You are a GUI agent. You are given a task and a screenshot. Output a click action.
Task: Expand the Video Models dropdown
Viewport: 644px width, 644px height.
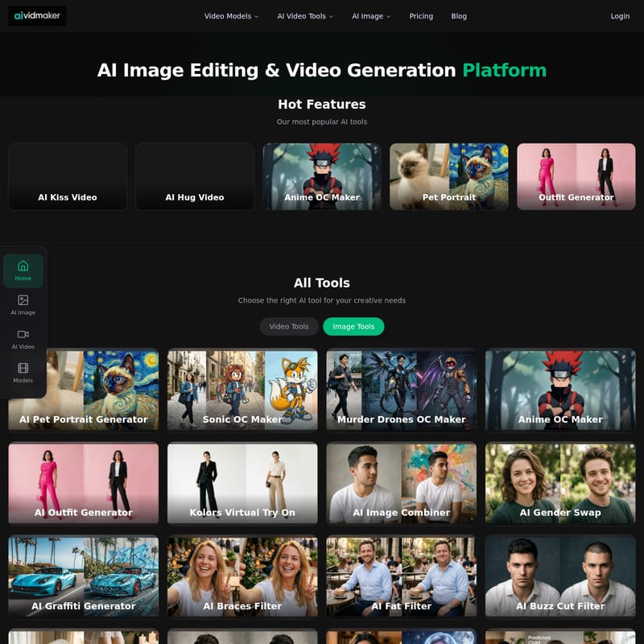tap(229, 15)
